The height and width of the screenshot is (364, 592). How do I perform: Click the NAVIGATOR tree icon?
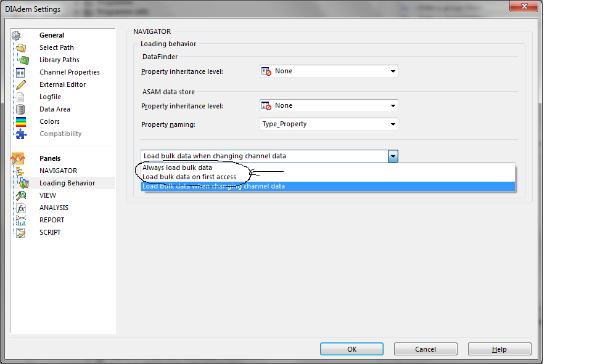pyautogui.click(x=20, y=171)
